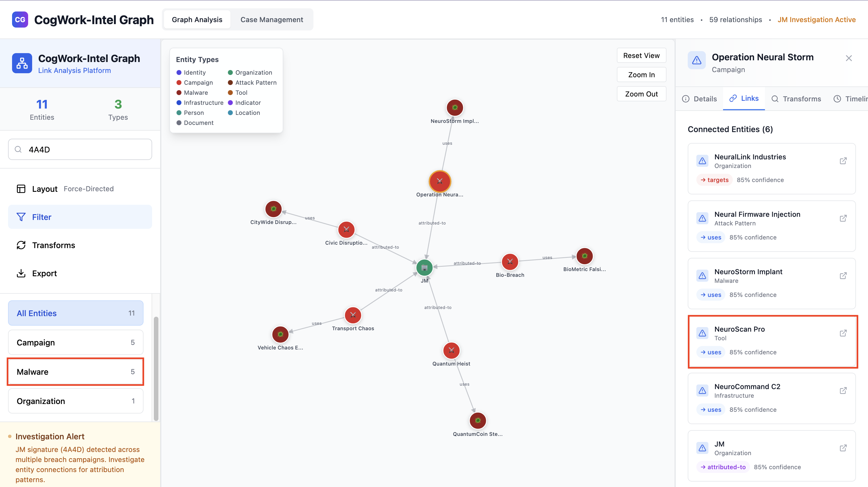This screenshot has width=868, height=487.
Task: Click the entity search field
Action: (x=80, y=149)
